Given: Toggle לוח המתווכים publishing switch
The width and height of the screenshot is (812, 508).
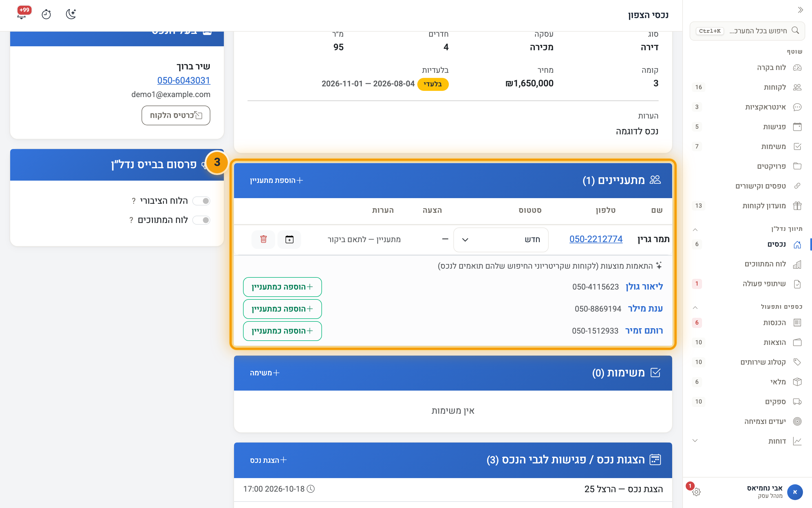Looking at the screenshot, I should pos(201,220).
